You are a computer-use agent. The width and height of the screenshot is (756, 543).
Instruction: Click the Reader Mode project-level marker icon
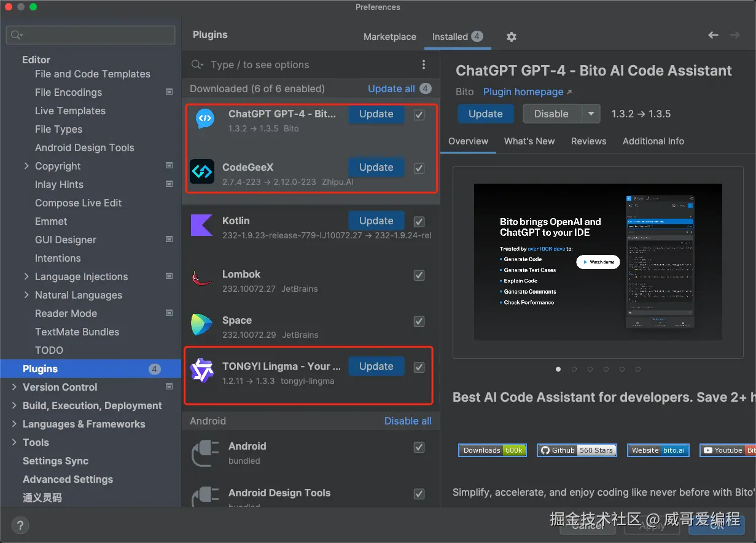(170, 313)
